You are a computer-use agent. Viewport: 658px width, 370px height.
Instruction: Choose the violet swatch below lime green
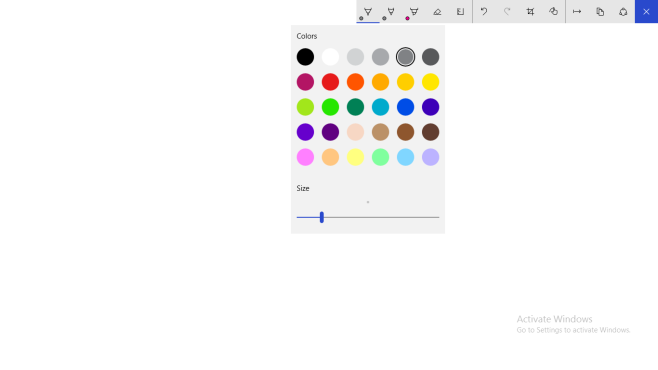pyautogui.click(x=305, y=132)
